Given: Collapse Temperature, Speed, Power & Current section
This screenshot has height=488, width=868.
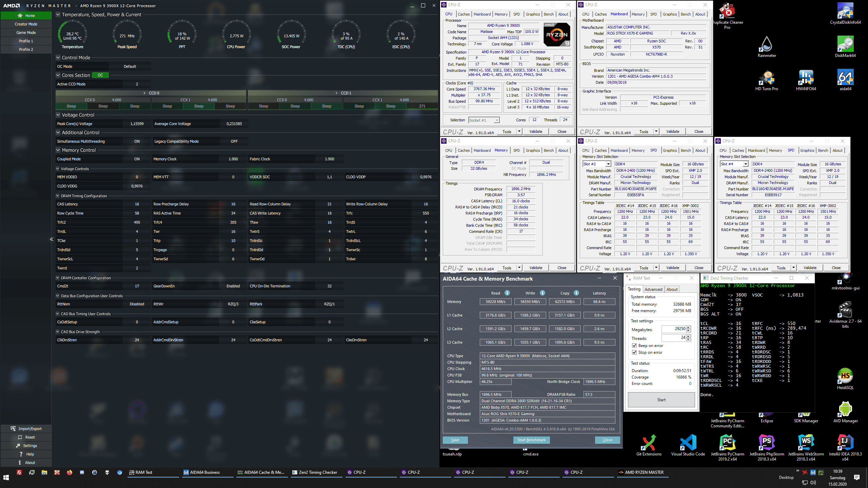Looking at the screenshot, I should click(58, 15).
